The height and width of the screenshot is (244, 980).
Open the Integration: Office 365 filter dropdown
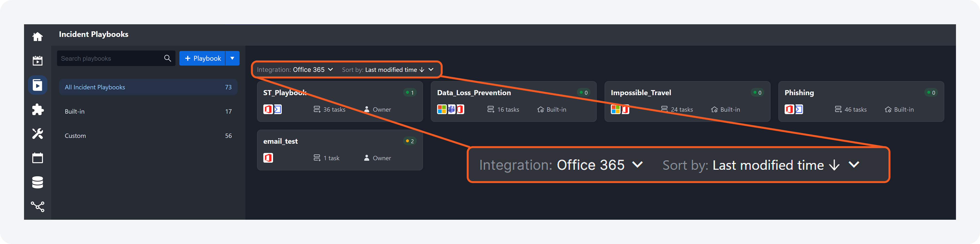tap(295, 70)
